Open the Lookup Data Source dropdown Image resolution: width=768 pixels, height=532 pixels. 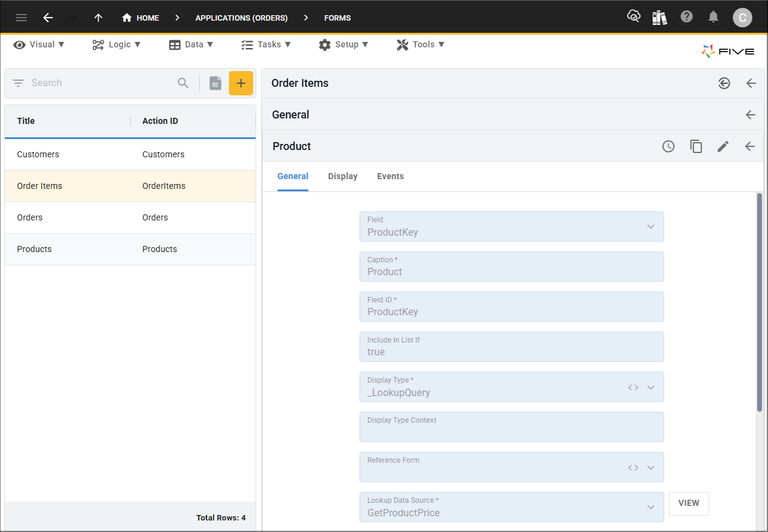pos(650,506)
